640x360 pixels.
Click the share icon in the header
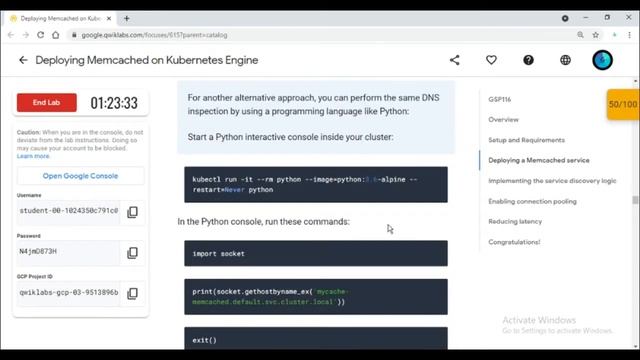[x=454, y=60]
